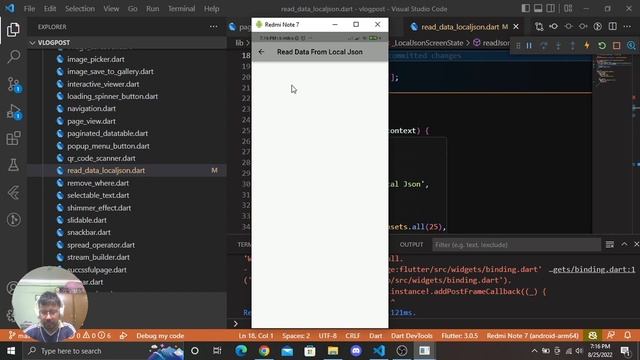Open the Help menu
The width and height of the screenshot is (640, 360).
pos(211,9)
